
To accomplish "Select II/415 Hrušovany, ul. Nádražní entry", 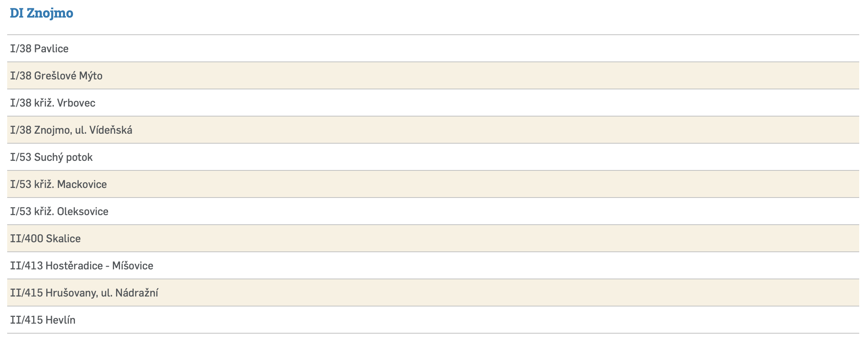I will pyautogui.click(x=84, y=293).
